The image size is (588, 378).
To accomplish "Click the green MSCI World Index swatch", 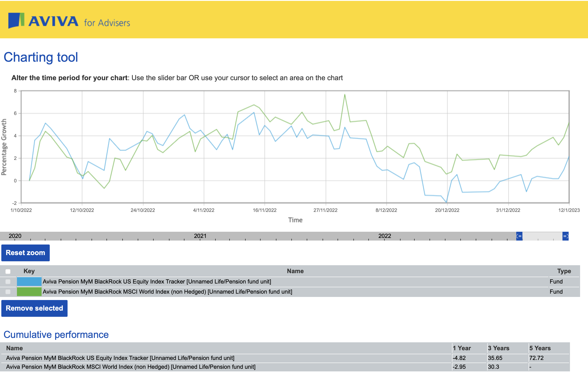I will point(29,292).
